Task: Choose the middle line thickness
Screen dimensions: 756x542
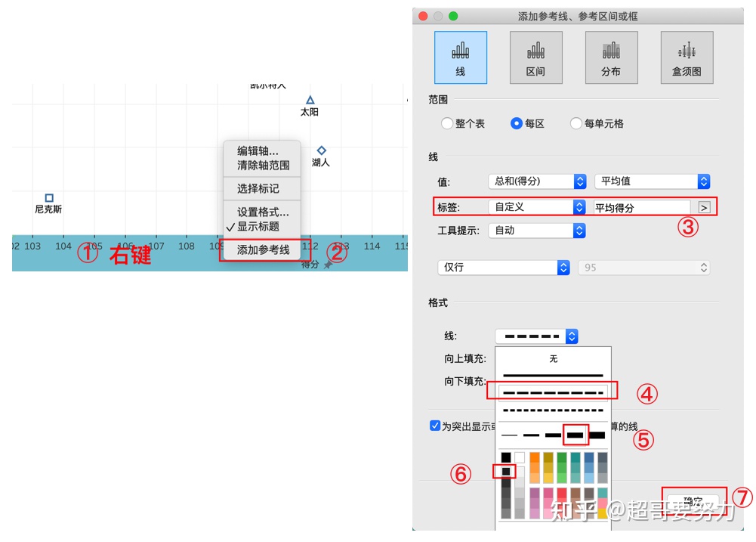Action: tap(553, 435)
